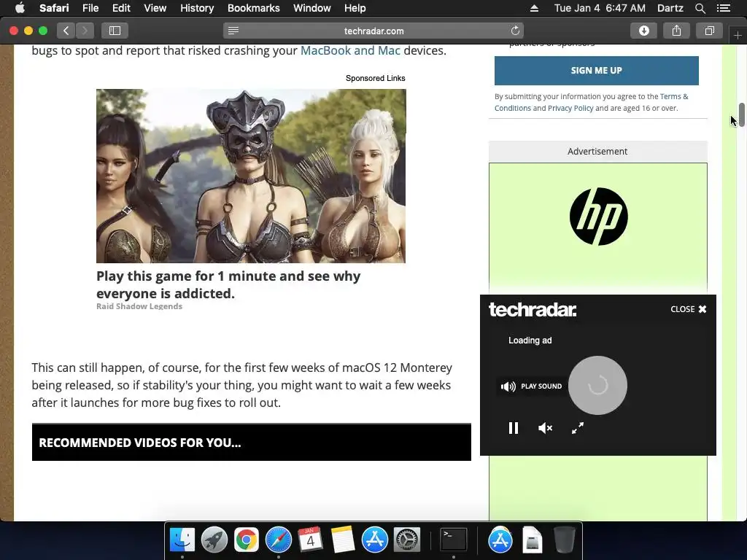The width and height of the screenshot is (747, 560).
Task: Open Finder from the Dock
Action: pyautogui.click(x=182, y=540)
